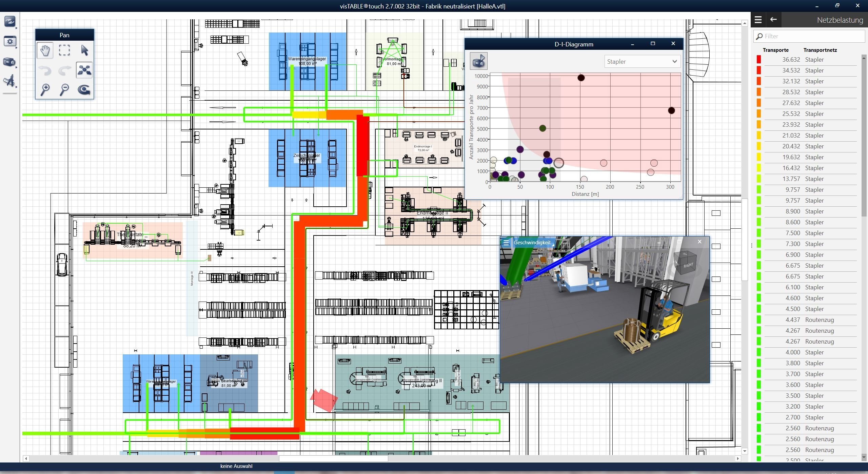868x474 pixels.
Task: Click red swatch beside 34.532 Stapler
Action: [x=759, y=70]
